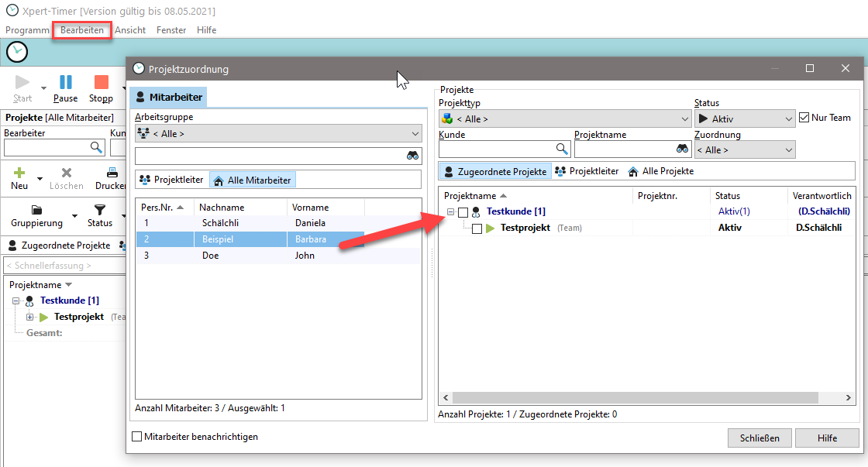Click the green Neu plus icon
This screenshot has height=467, width=868.
[x=19, y=173]
